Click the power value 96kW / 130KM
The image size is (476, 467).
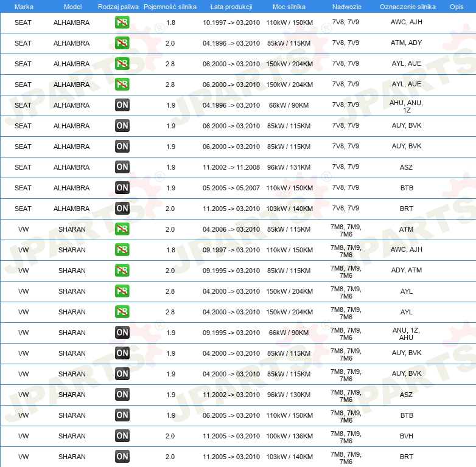pyautogui.click(x=289, y=395)
